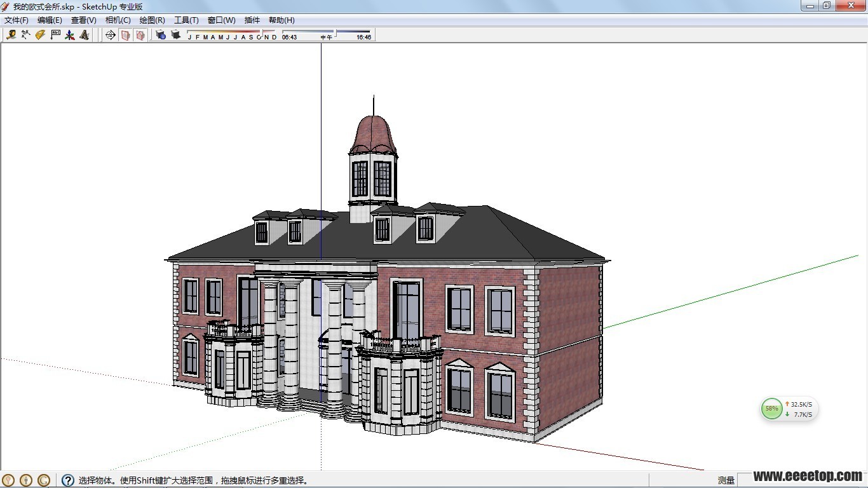Screen dimensions: 868x488
Task: Click the SketchUp app icon in the title bar
Action: pos(6,6)
